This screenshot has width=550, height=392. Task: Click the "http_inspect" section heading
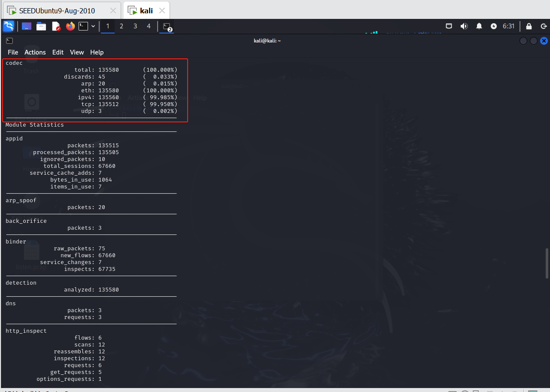pyautogui.click(x=26, y=331)
